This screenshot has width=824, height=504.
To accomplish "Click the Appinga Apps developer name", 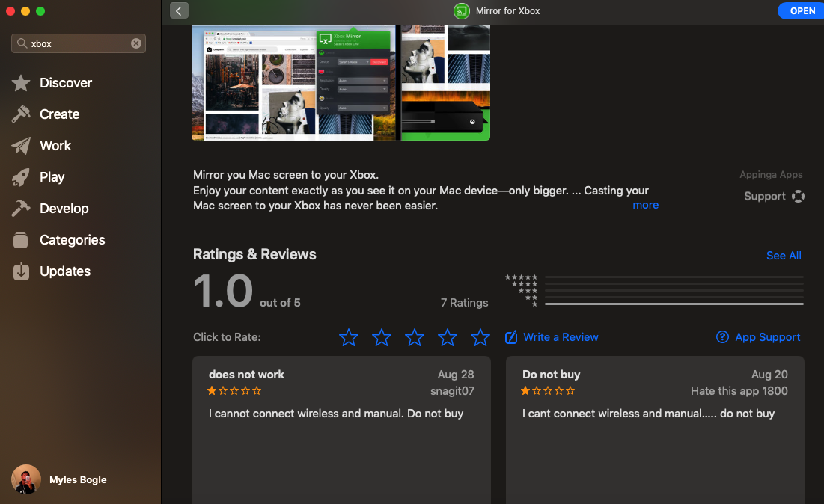I will pyautogui.click(x=771, y=175).
